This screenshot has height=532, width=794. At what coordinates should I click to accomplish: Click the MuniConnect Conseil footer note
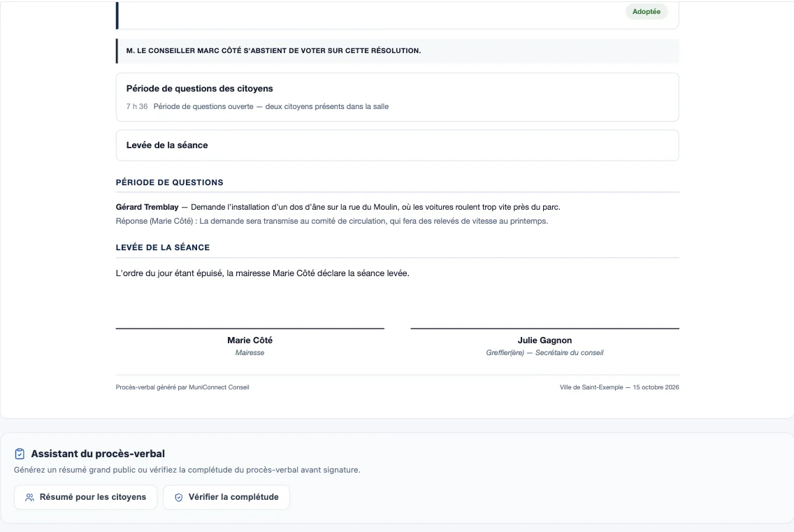point(182,387)
